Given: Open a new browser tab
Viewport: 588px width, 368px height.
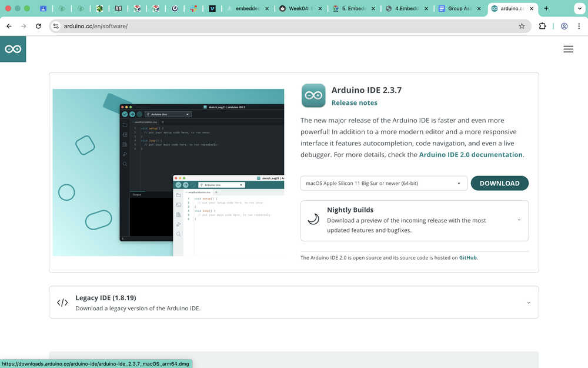Looking at the screenshot, I should [546, 9].
